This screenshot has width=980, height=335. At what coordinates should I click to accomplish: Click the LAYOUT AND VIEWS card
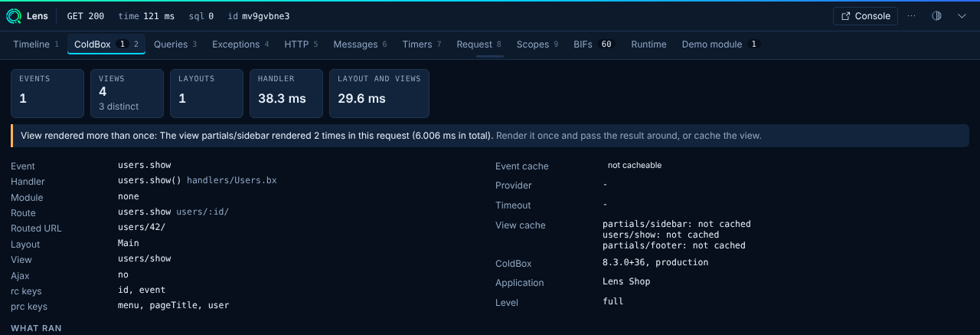click(x=379, y=94)
